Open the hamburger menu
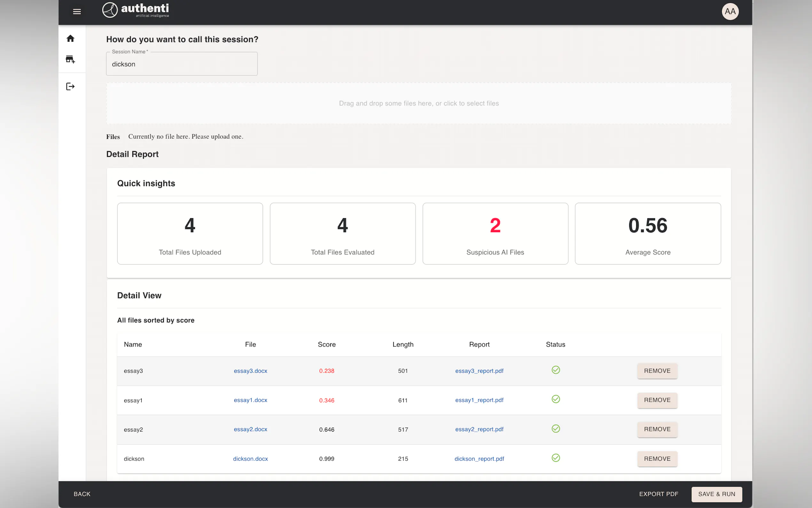This screenshot has height=508, width=812. tap(77, 12)
